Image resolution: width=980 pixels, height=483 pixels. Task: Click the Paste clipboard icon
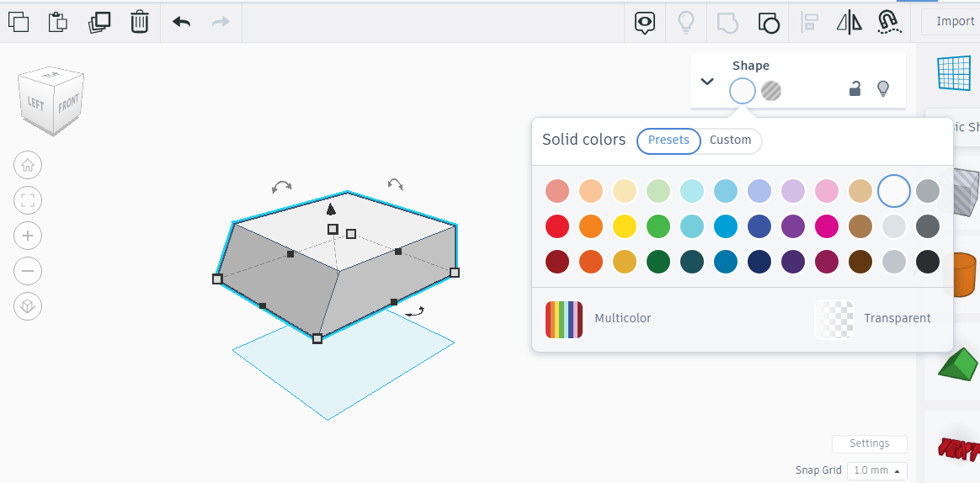click(57, 22)
